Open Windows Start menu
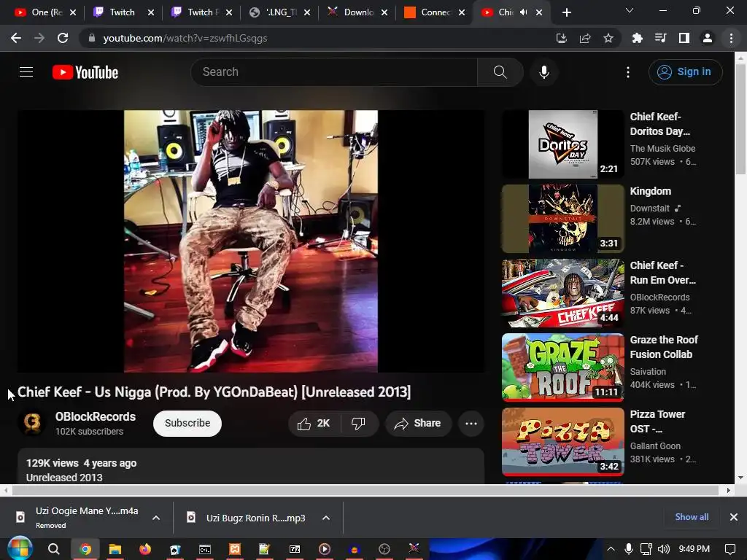Image resolution: width=747 pixels, height=560 pixels. click(x=20, y=548)
